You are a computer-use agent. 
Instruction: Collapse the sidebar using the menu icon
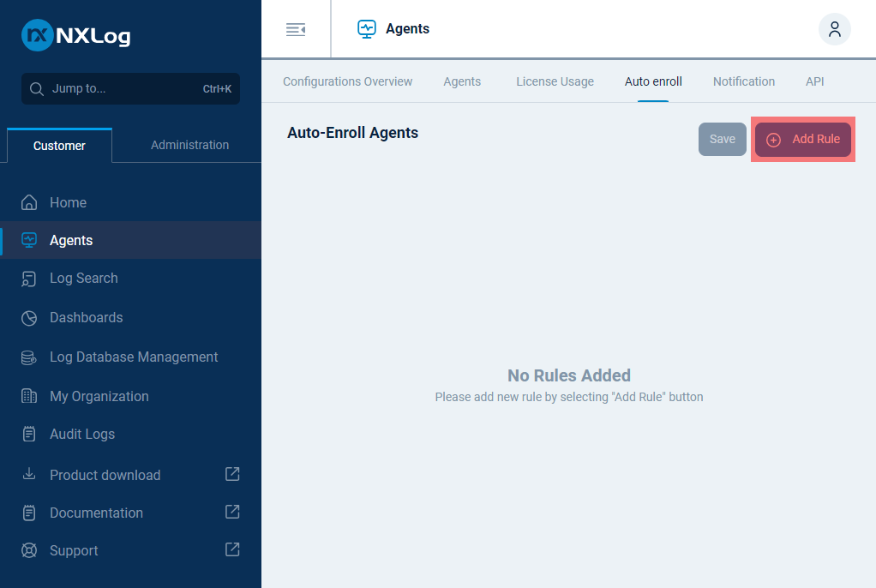pos(296,30)
